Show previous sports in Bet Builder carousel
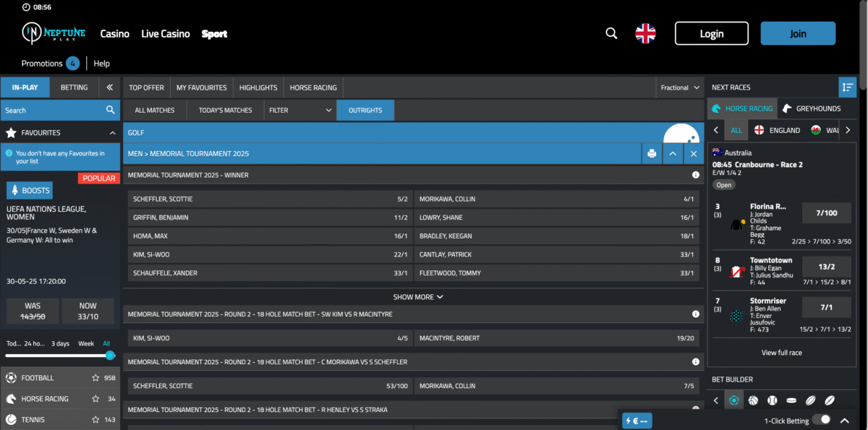The image size is (868, 430). coord(716,400)
